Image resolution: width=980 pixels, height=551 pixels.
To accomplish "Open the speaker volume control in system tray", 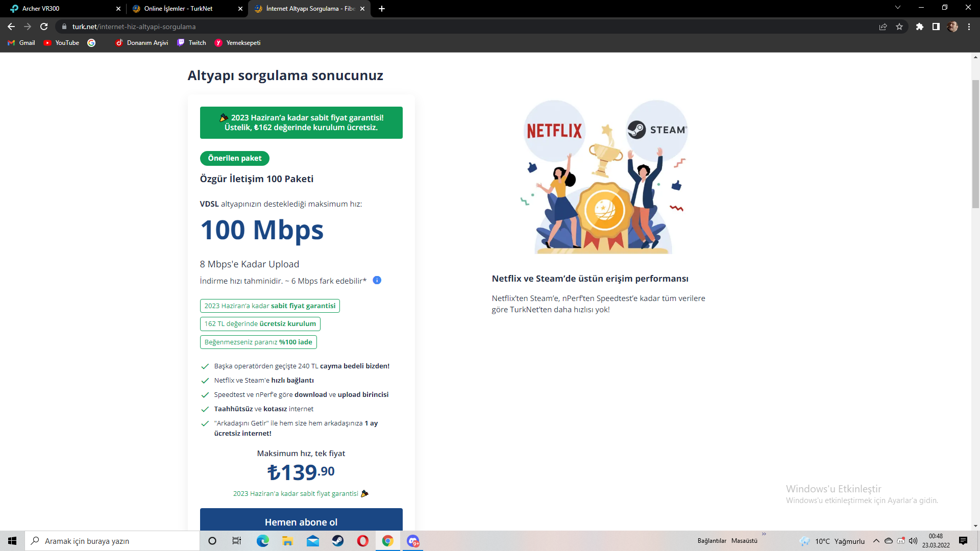I will tap(913, 541).
